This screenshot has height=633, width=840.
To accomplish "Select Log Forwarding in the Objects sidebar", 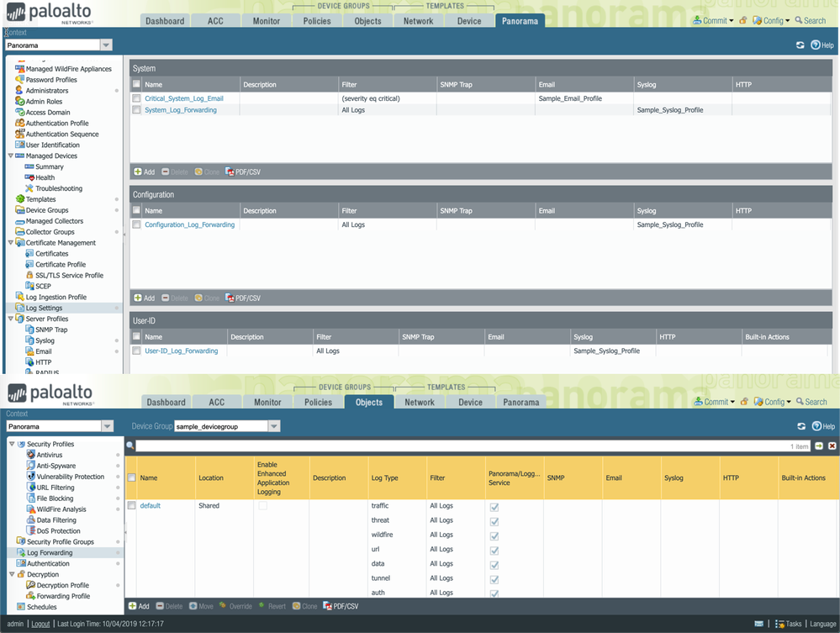I will click(x=50, y=552).
